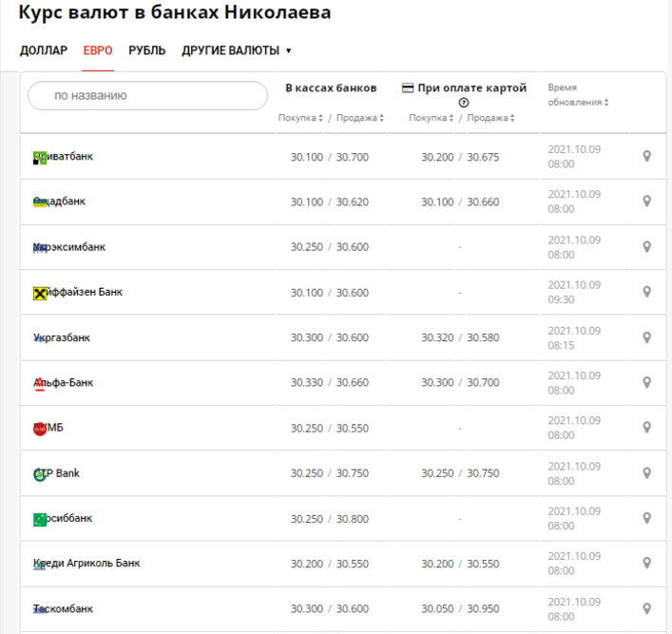Focus the по названию search field
The height and width of the screenshot is (634, 672).
coord(147,96)
